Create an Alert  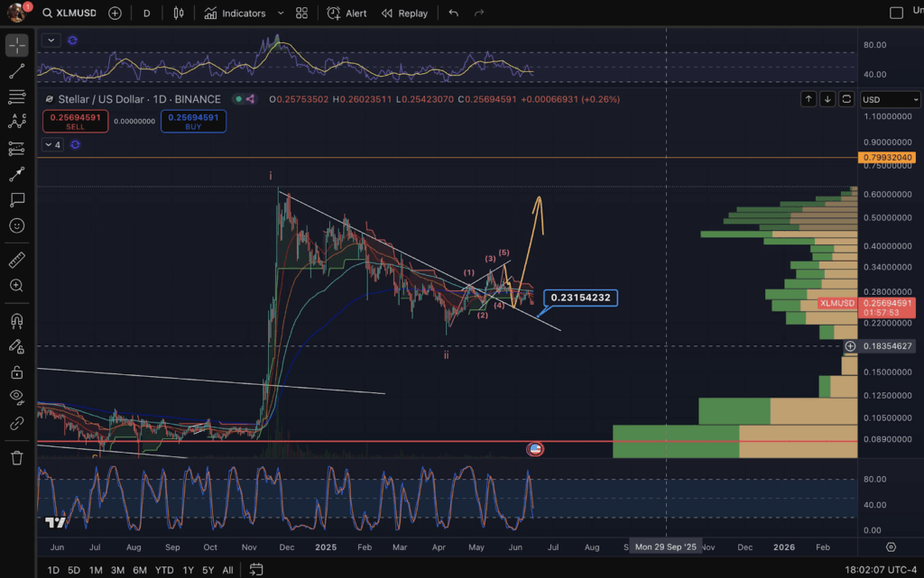pos(346,13)
